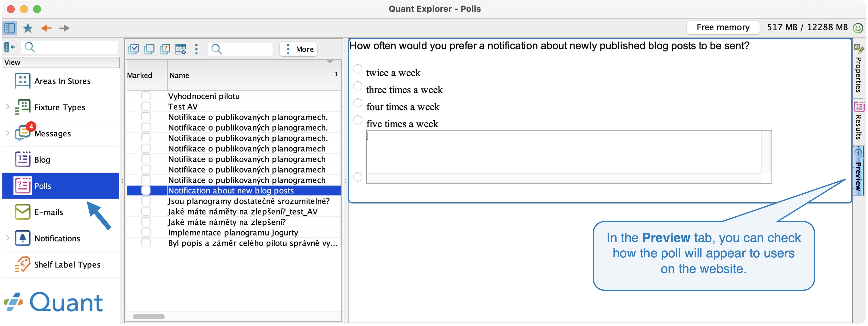Screen dimensions: 868x326
Task: Select the Byl popis a záměr celého pilotu row
Action: point(234,243)
